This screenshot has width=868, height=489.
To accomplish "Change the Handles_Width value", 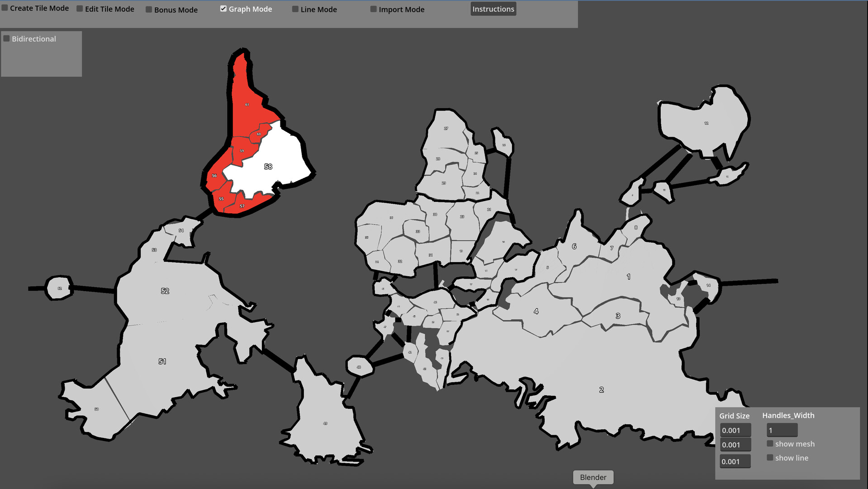I will pyautogui.click(x=781, y=430).
